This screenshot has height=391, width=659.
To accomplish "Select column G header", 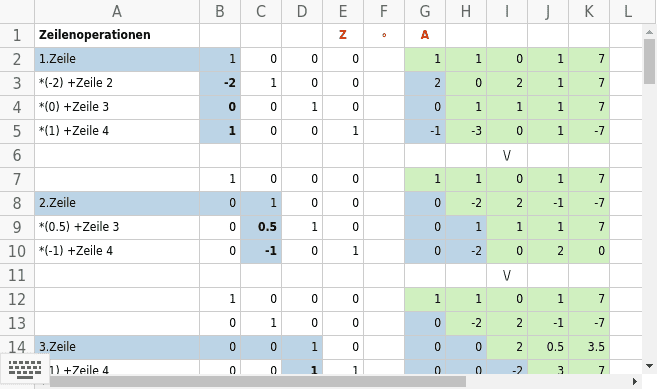I will [425, 11].
